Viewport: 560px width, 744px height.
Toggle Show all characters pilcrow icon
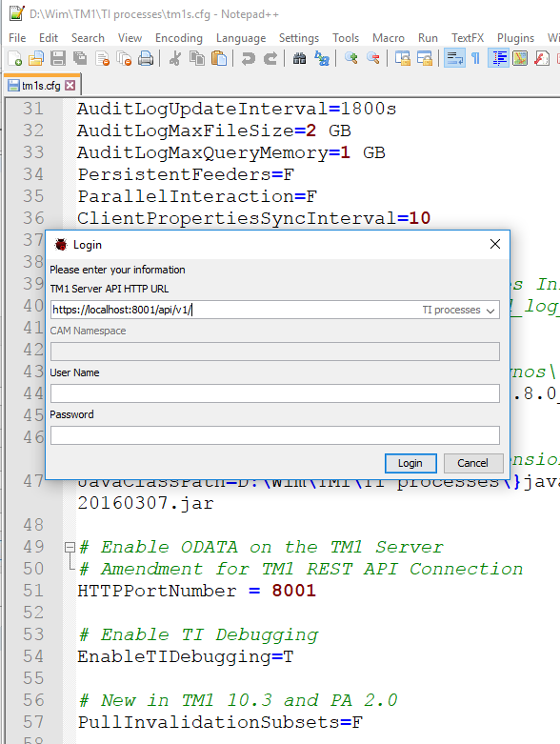(475, 58)
